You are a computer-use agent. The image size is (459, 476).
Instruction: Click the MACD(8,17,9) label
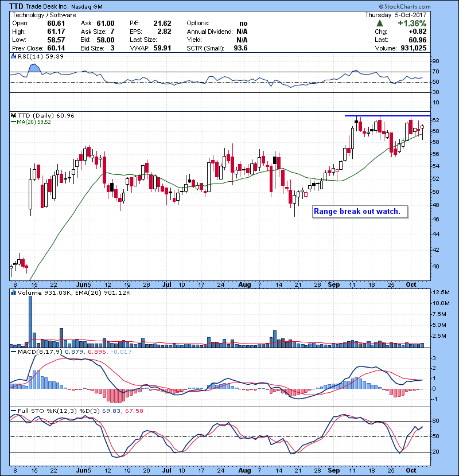click(x=40, y=352)
